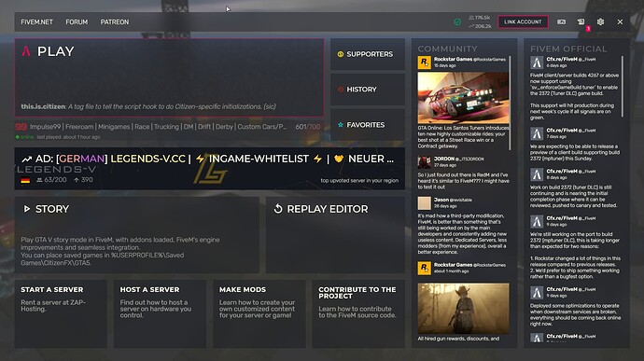Click the 63/200 players count
Screen dimensions: 644x361
coord(51,180)
